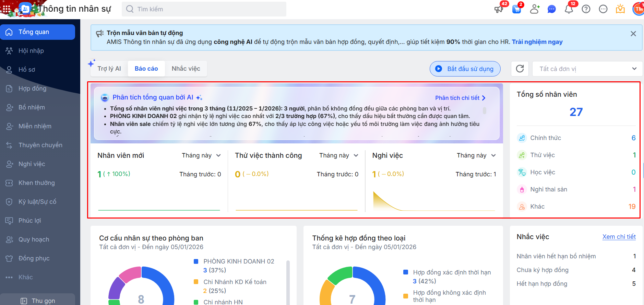Click blue swatch for PHÒNG KINH DOANH 02
The height and width of the screenshot is (305, 644).
pyautogui.click(x=196, y=261)
